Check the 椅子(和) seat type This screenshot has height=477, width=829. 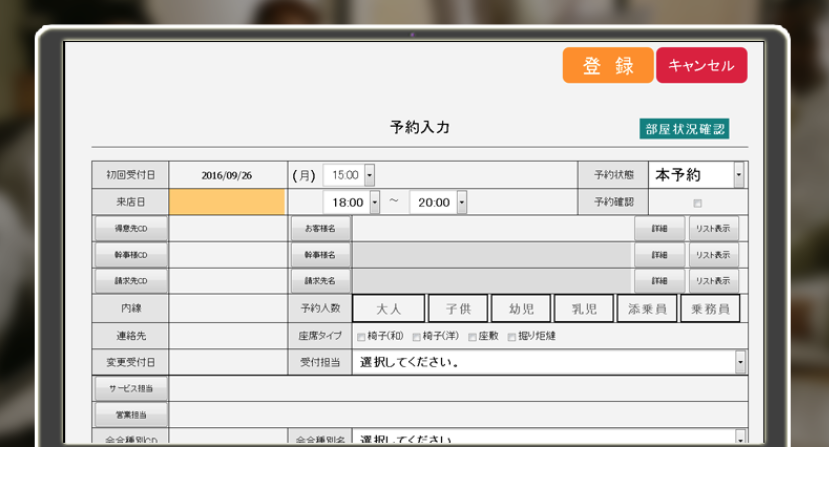(361, 337)
